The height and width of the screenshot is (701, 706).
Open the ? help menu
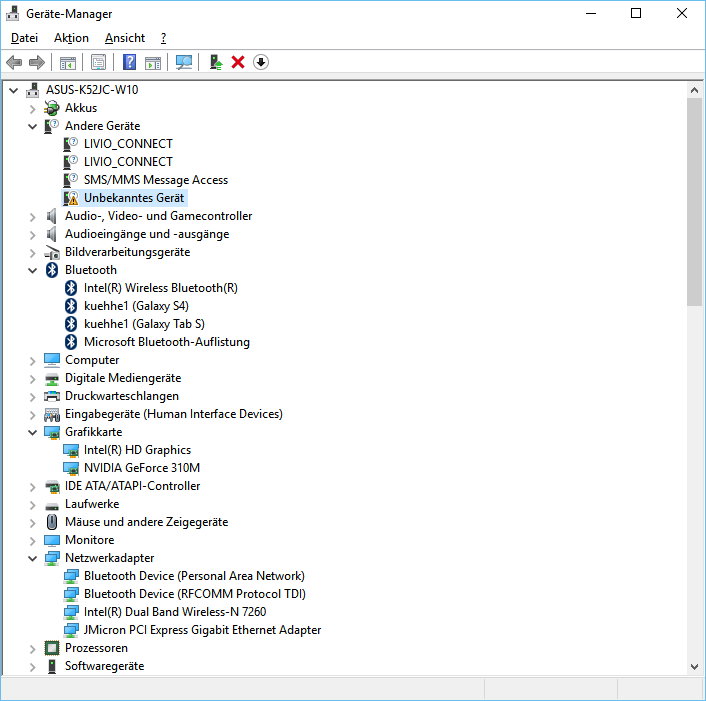[163, 38]
